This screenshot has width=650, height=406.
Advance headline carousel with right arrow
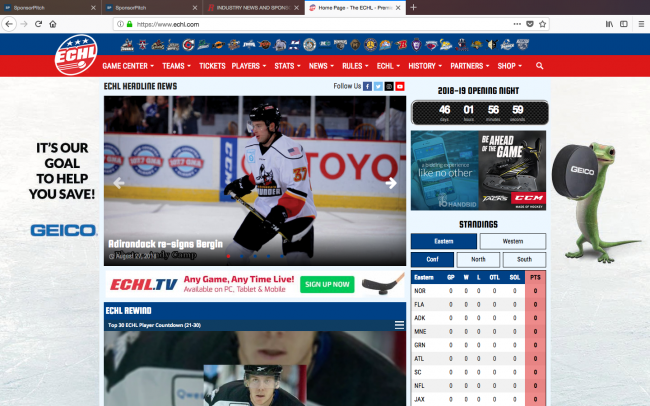[x=391, y=183]
